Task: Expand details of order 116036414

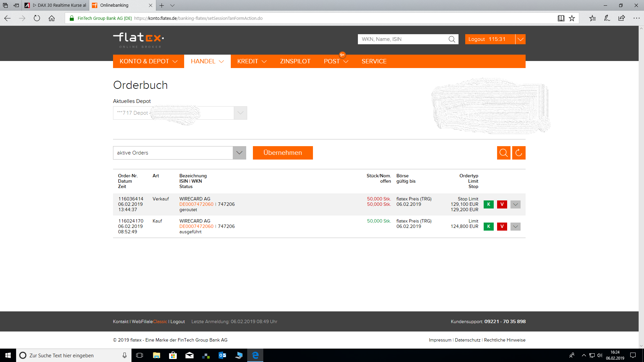Action: (x=515, y=204)
